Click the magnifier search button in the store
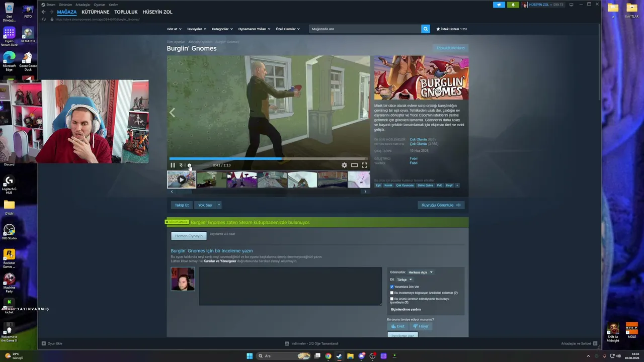 426,29
